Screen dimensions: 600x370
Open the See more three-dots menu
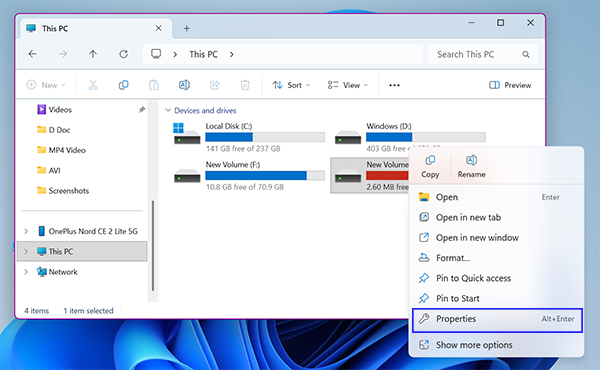click(394, 85)
